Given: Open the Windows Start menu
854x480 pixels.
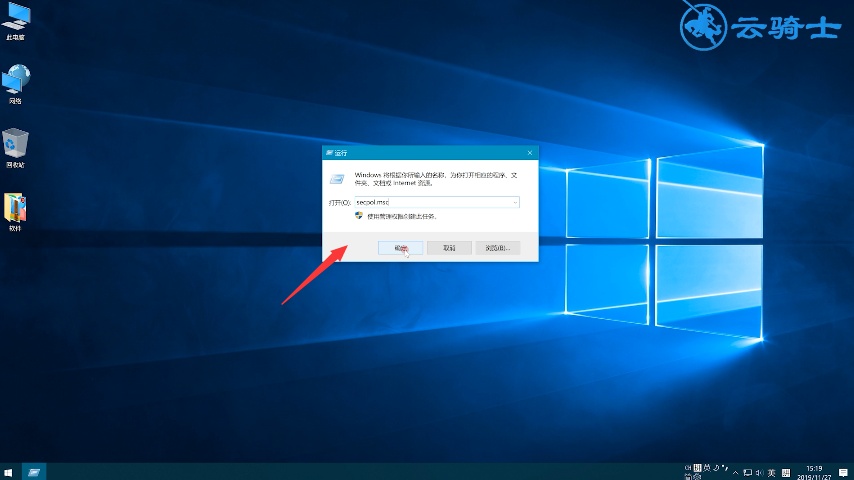Looking at the screenshot, I should coord(8,472).
